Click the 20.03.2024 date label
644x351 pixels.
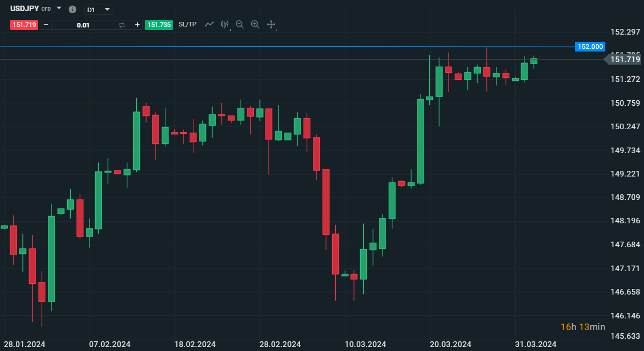coord(451,344)
